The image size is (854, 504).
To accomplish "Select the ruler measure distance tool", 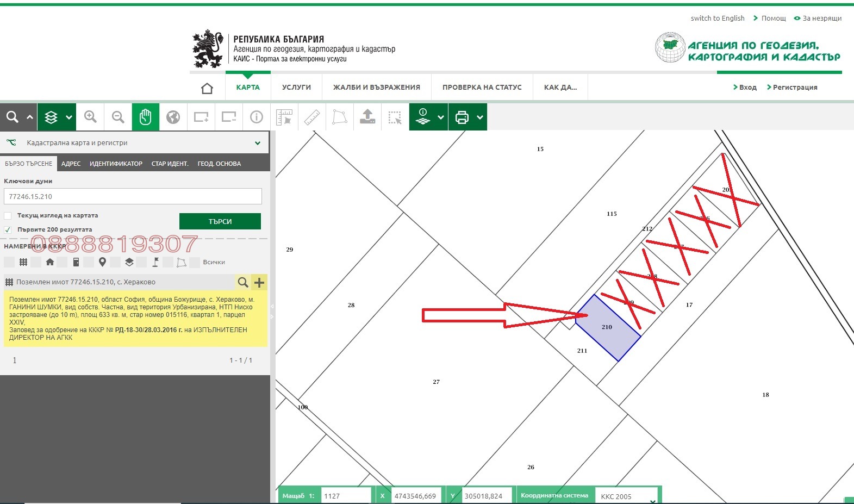I will (312, 117).
